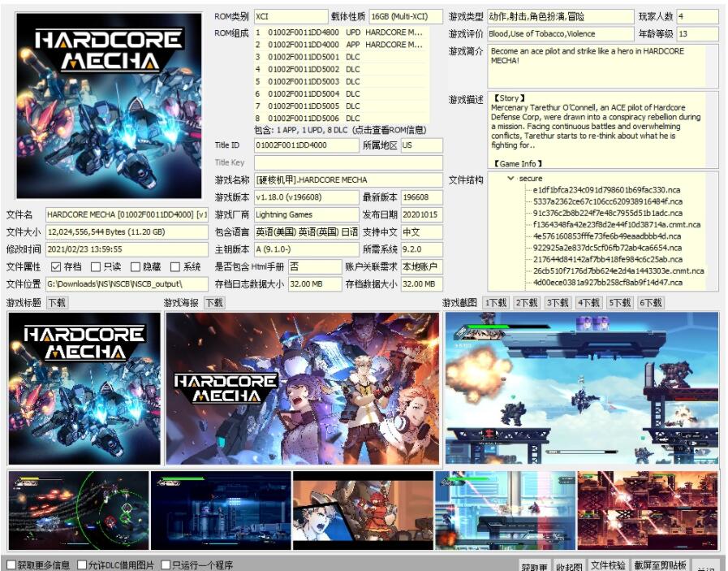The image size is (728, 571).
Task: Click the large gameplay screenshot with explosion
Action: point(582,388)
